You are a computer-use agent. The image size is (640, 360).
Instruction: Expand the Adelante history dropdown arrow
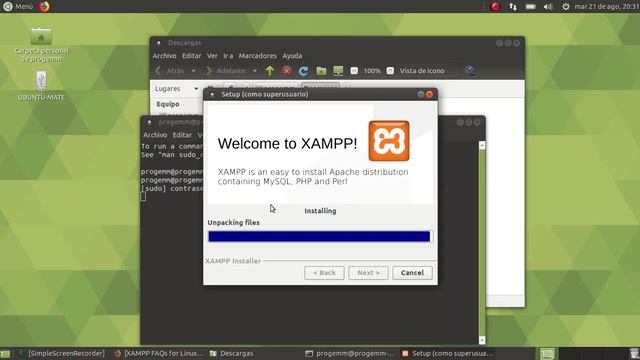click(x=255, y=71)
